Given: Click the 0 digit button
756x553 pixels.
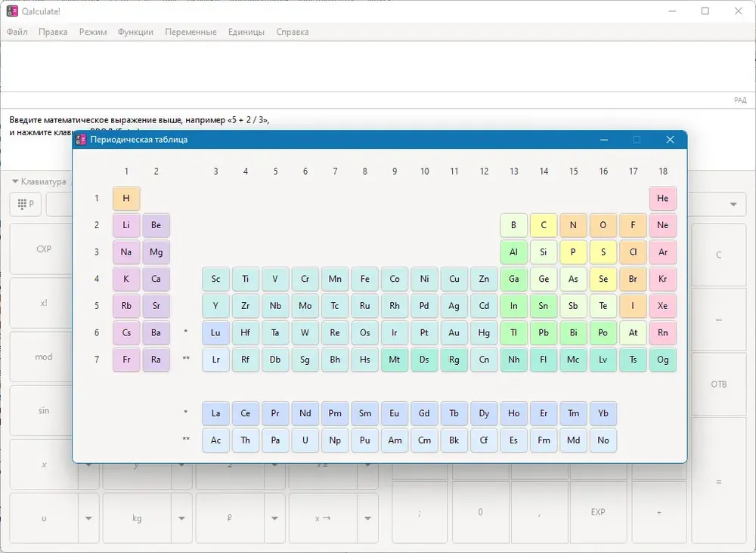Looking at the screenshot, I should (x=480, y=512).
